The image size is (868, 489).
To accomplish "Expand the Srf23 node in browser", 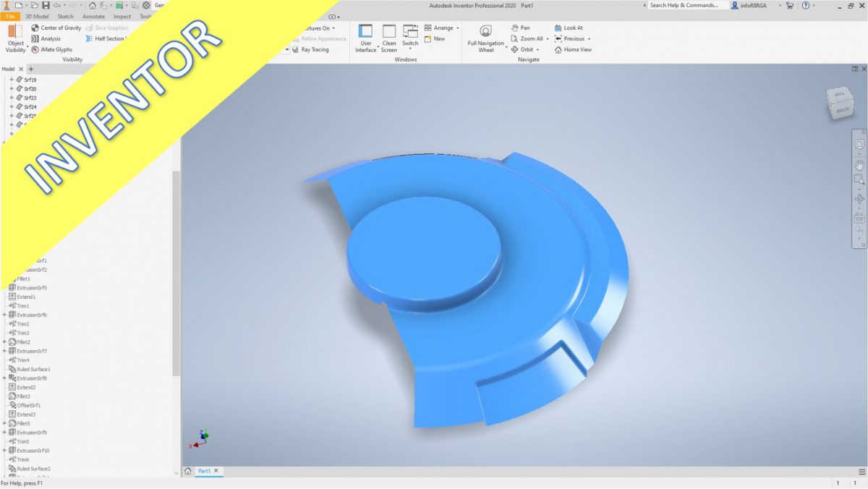I will (x=12, y=98).
